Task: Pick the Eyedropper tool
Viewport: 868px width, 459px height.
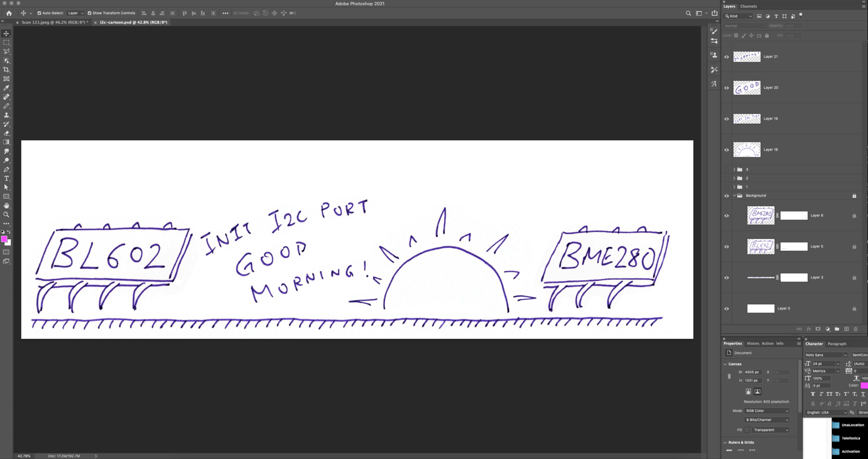Action: click(6, 88)
